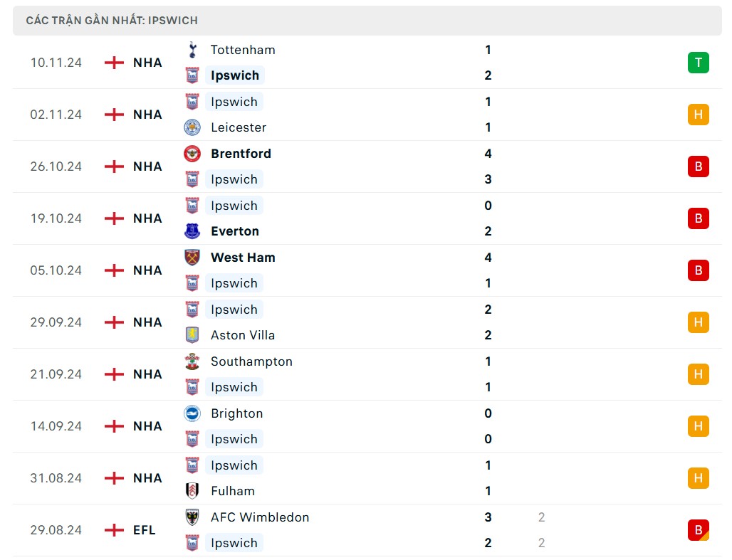The image size is (732, 560).
Task: Click the yellow H badge for the Fulham match
Action: 698,478
